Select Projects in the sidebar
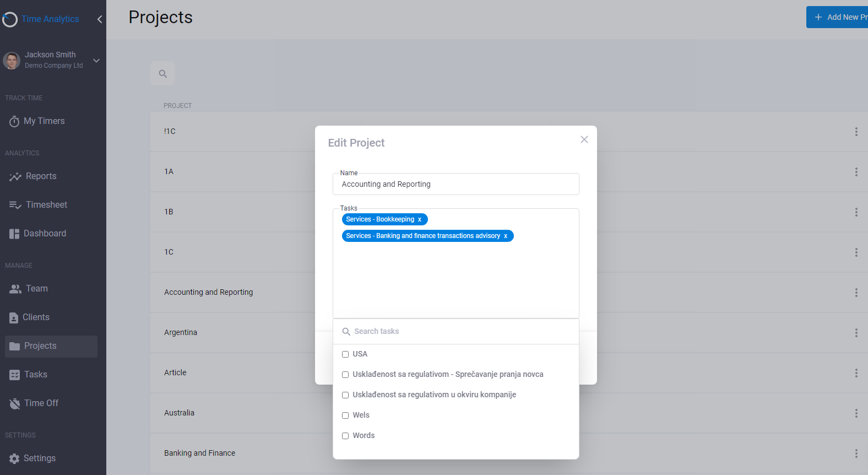868x475 pixels. pyautogui.click(x=51, y=346)
